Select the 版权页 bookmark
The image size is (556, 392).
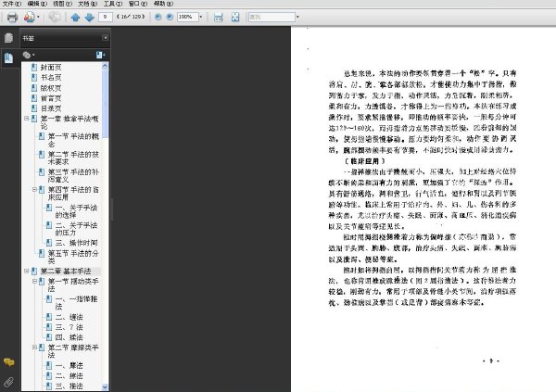coord(51,88)
